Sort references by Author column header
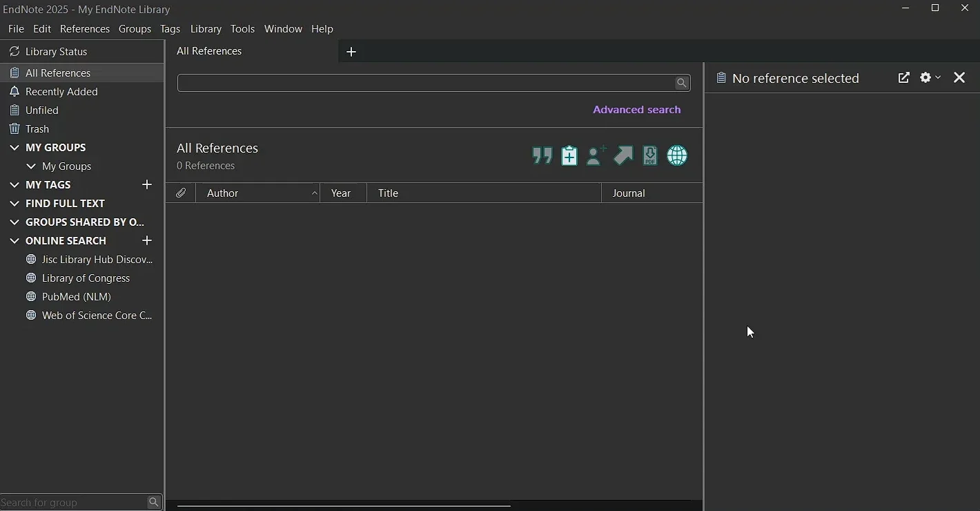 point(257,193)
